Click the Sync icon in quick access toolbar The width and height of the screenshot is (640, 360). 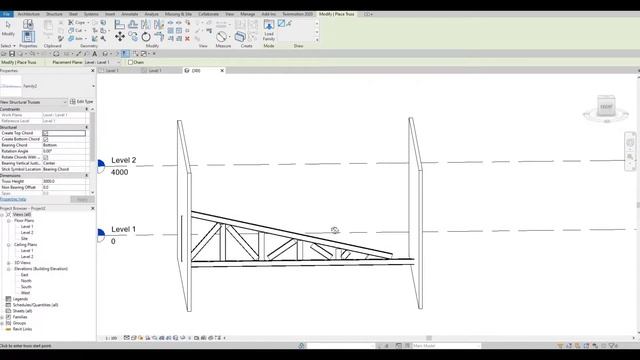pos(20,54)
